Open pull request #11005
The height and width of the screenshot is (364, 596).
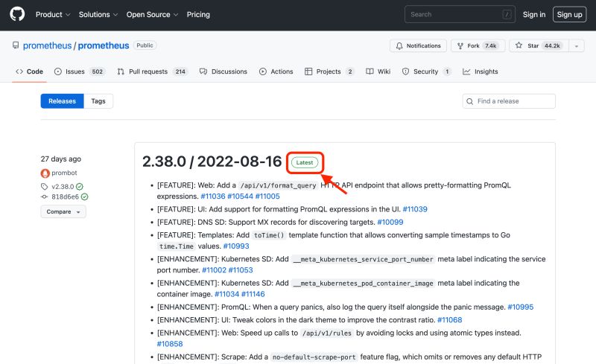point(267,197)
